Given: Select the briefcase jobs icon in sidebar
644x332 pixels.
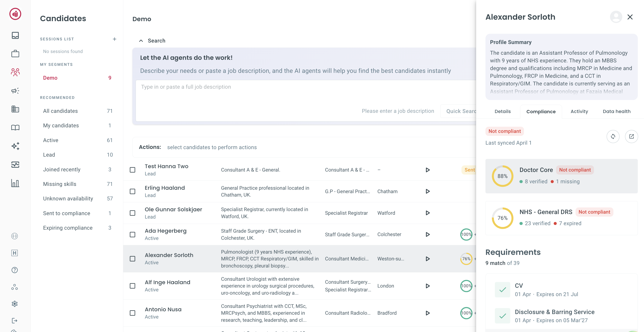Looking at the screenshot, I should 15,53.
